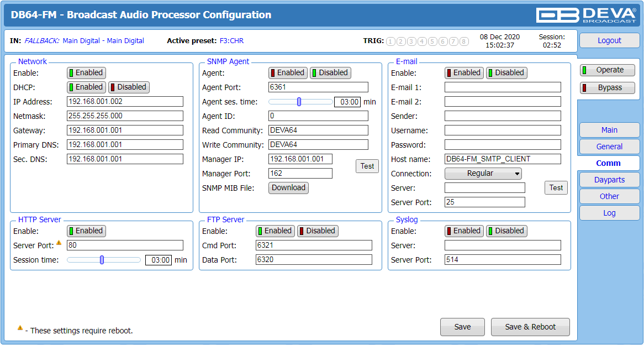Image resolution: width=644 pixels, height=345 pixels.
Task: Disable E-mail notifications
Action: (x=507, y=73)
